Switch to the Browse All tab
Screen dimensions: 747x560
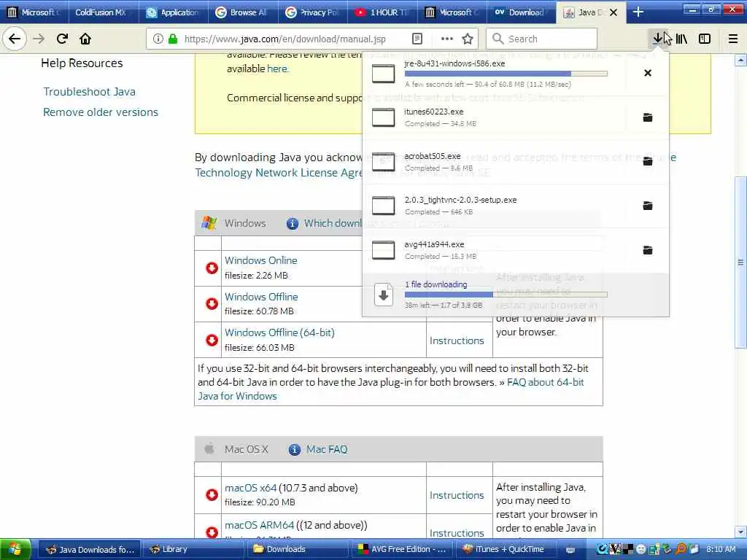[x=243, y=12]
